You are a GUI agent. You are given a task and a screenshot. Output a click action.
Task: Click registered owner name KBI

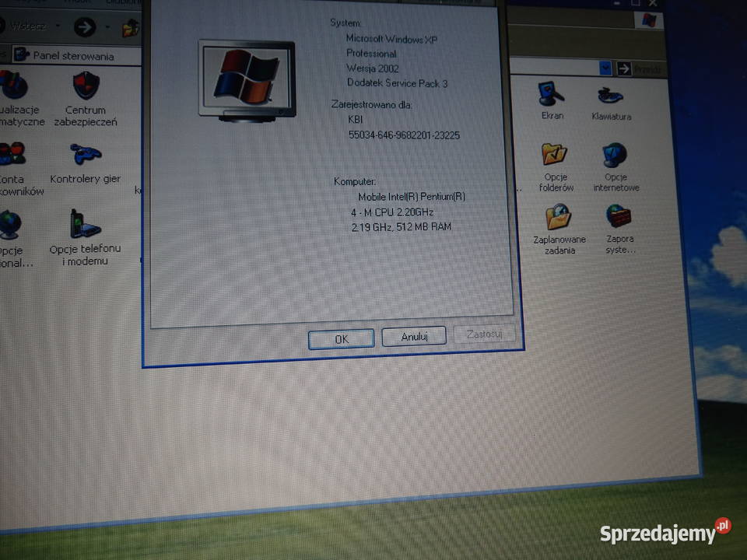point(355,120)
